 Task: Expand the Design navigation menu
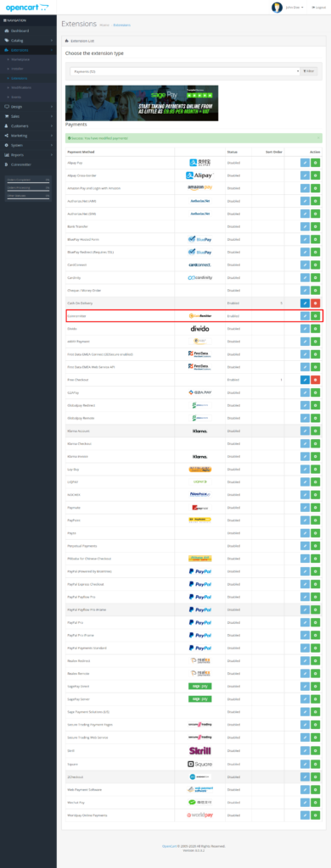click(28, 106)
